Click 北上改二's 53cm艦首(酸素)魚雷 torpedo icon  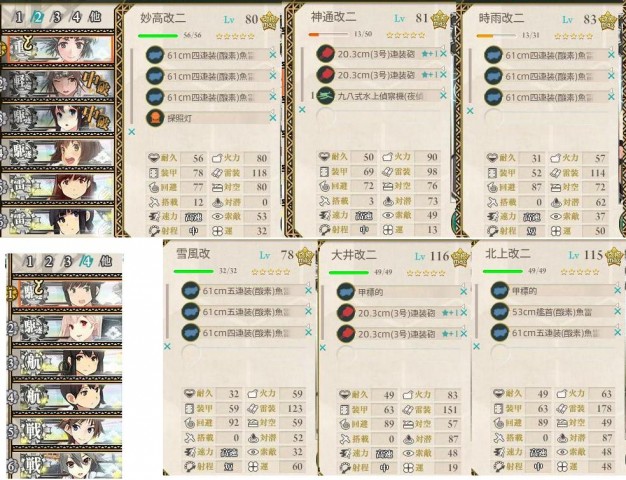tap(499, 311)
